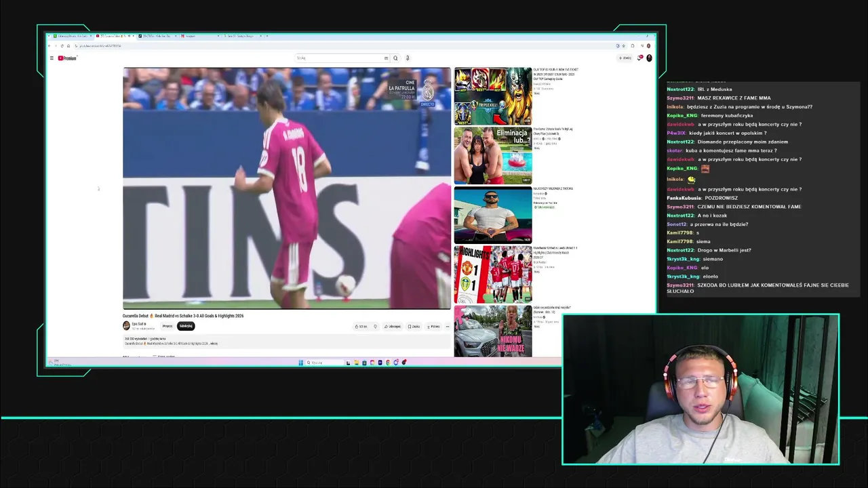
Task: Click chat message 'kiedy jakiś koncert w opolskim ?'
Action: tap(728, 134)
